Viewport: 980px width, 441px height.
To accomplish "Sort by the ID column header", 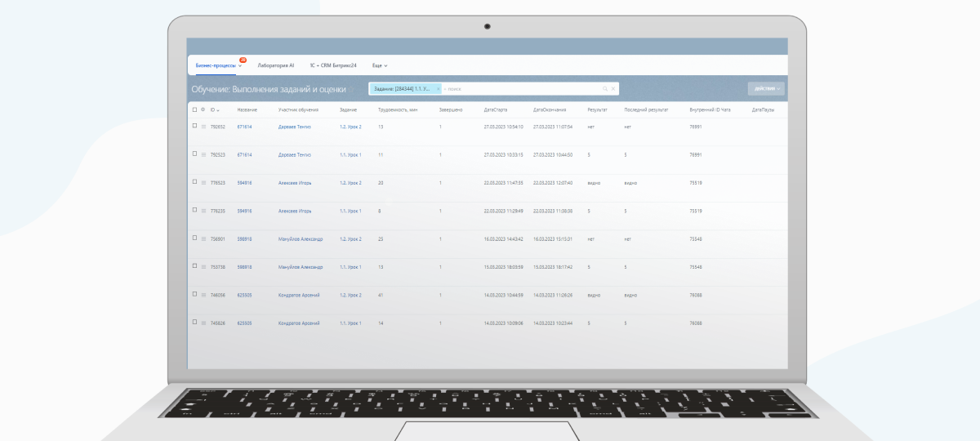I will (215, 109).
